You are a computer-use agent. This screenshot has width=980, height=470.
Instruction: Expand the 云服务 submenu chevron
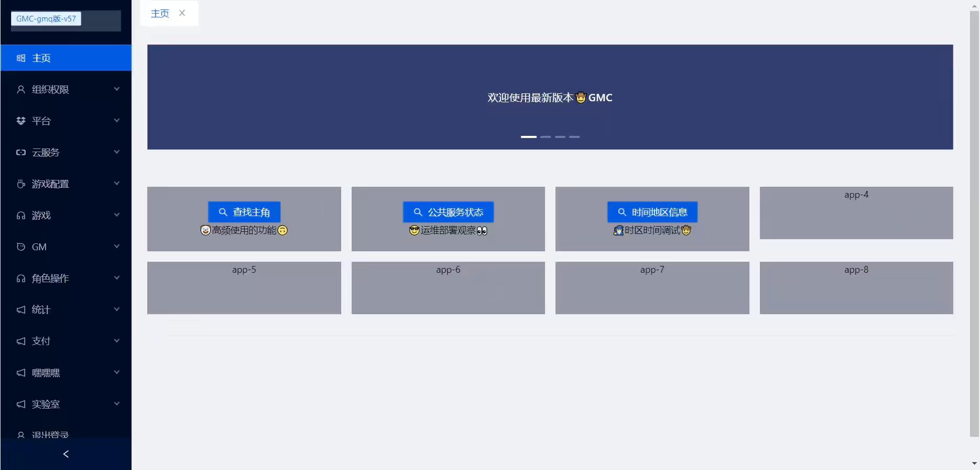click(117, 152)
